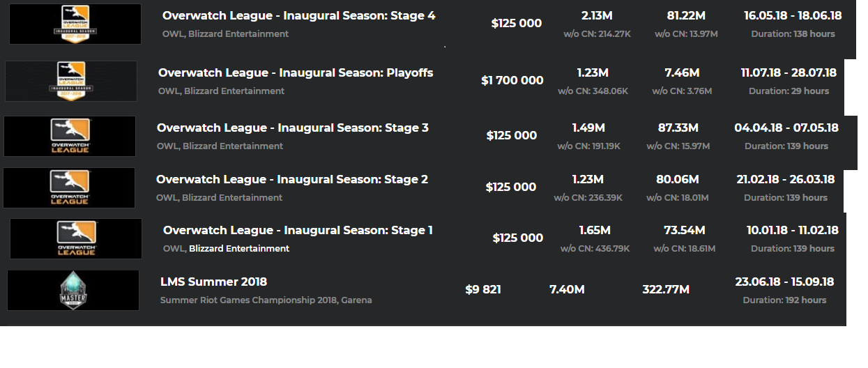Open Overwatch League Inaugural Season: Stage 3 title
The image size is (868, 368).
(293, 128)
